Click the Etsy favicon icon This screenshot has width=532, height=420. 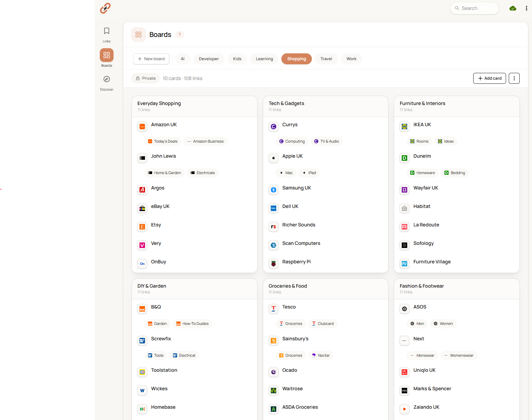(x=142, y=227)
